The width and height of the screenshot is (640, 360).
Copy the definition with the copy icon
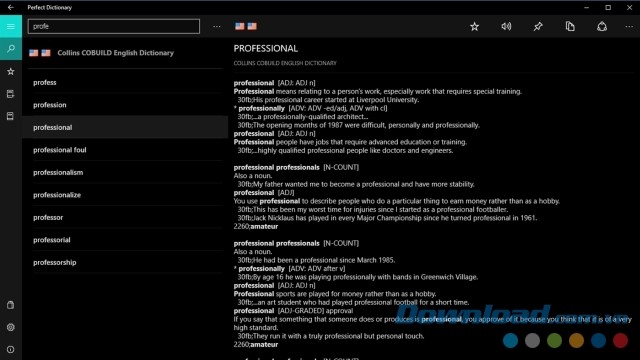tap(570, 27)
